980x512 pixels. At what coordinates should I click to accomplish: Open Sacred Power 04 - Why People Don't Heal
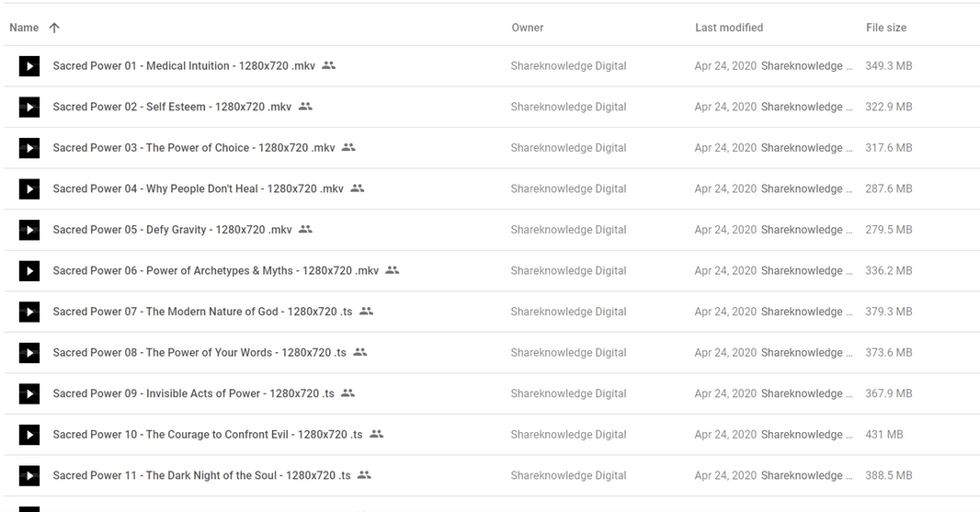198,188
